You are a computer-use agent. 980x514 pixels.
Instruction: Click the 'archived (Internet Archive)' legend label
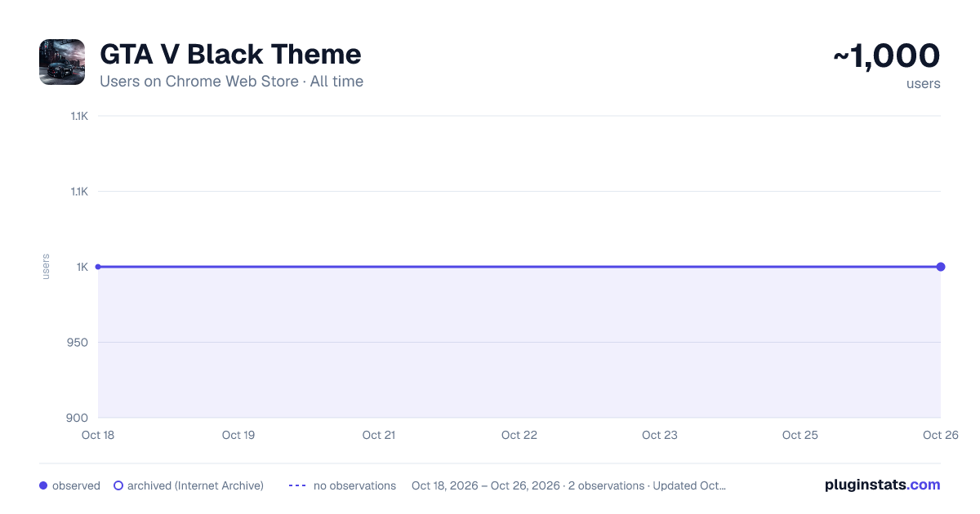[x=195, y=485]
